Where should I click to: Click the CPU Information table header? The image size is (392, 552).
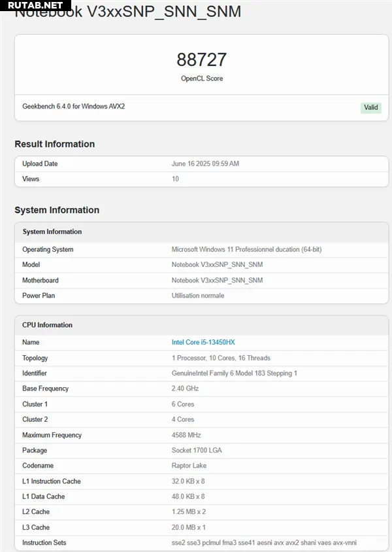tap(47, 325)
